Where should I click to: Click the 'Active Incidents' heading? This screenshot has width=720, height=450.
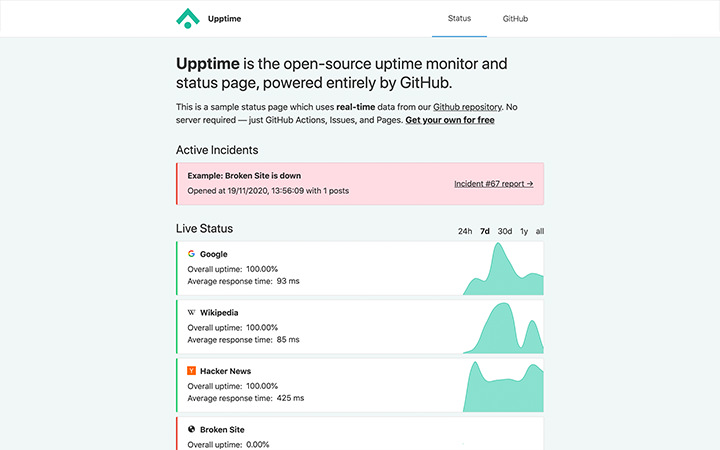click(217, 150)
